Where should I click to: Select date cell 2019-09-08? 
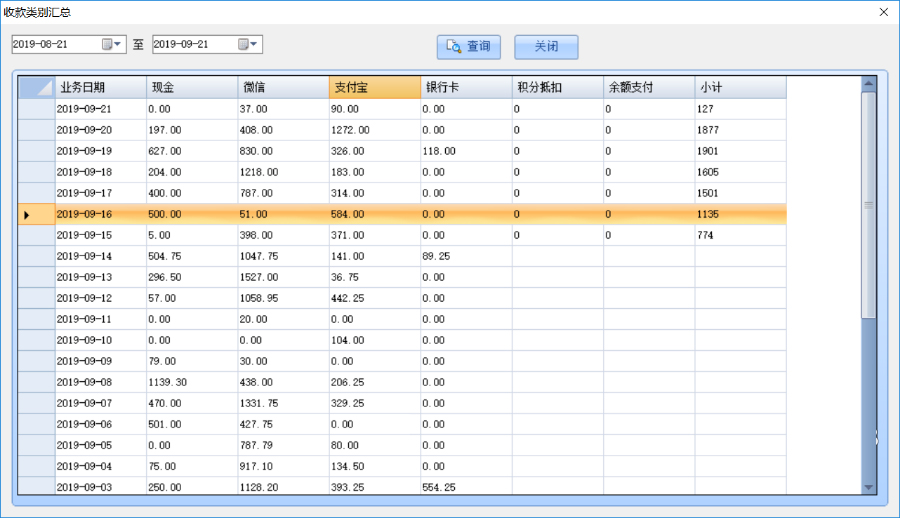(100, 382)
